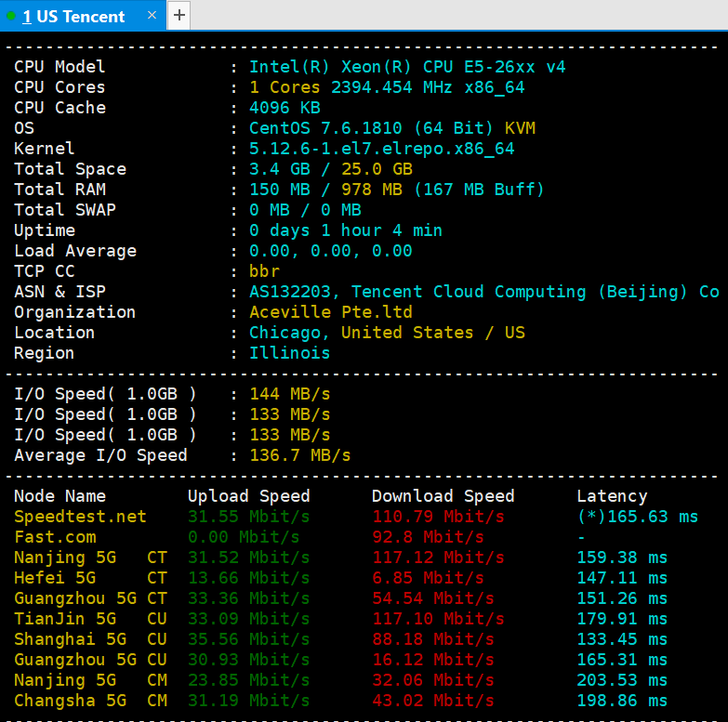This screenshot has height=722, width=728.
Task: Click Nanjing 5G CM node name
Action: point(90,680)
